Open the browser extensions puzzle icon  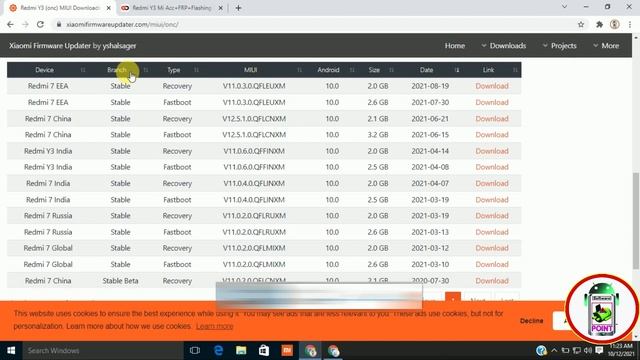(x=599, y=24)
